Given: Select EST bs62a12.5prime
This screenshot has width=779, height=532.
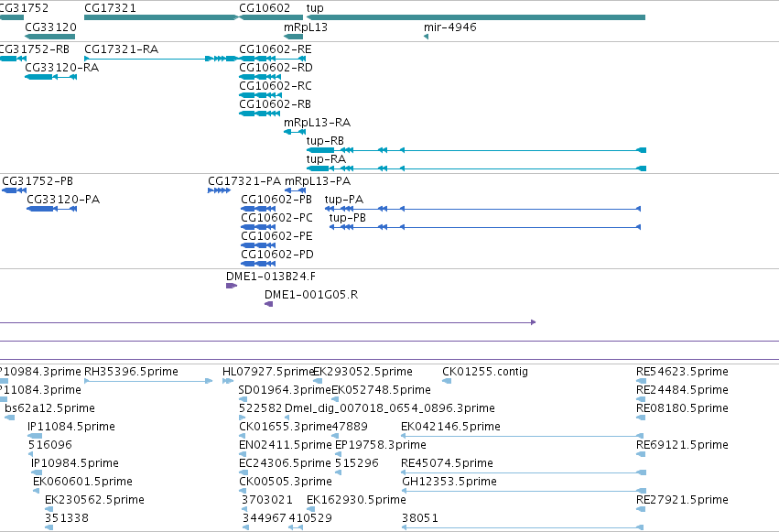Looking at the screenshot, I should pyautogui.click(x=10, y=418).
